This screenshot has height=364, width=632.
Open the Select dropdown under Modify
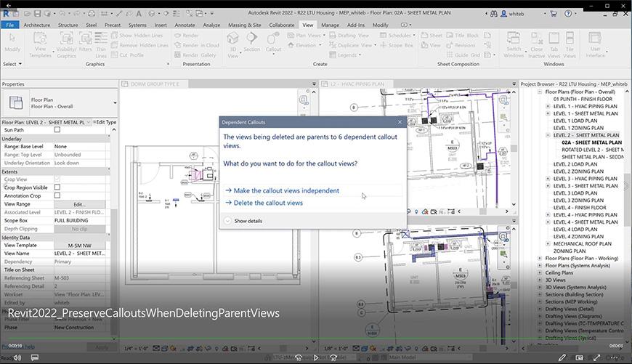(x=12, y=64)
